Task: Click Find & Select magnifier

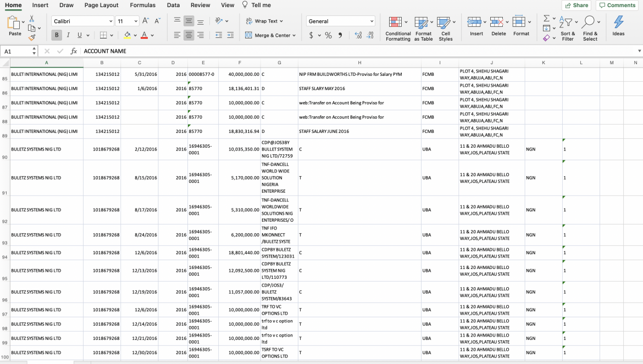Action: [590, 29]
